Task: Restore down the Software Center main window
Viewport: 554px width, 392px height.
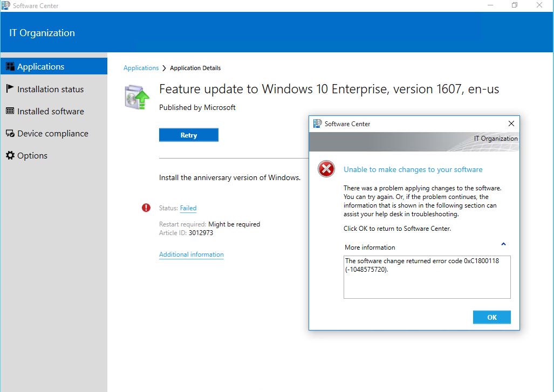Action: pos(515,5)
